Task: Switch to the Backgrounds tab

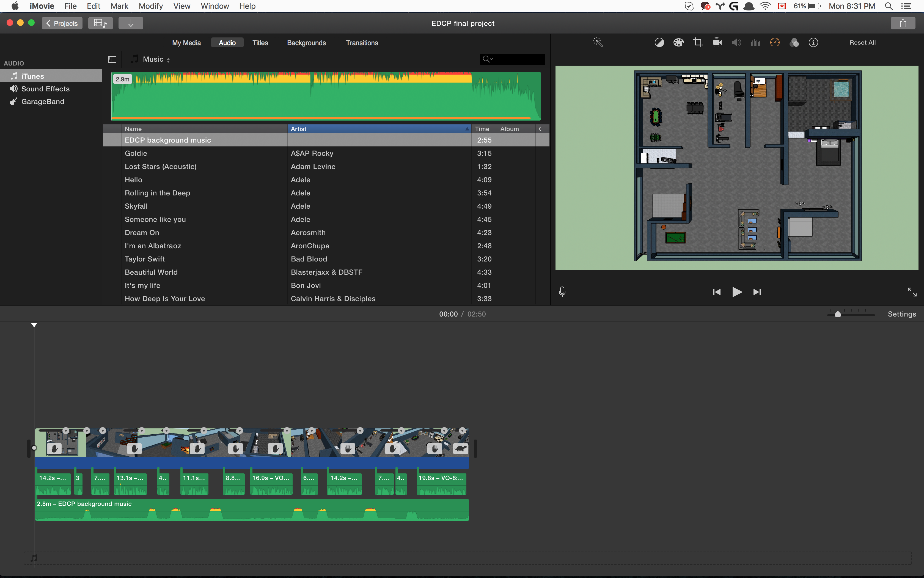Action: click(306, 43)
